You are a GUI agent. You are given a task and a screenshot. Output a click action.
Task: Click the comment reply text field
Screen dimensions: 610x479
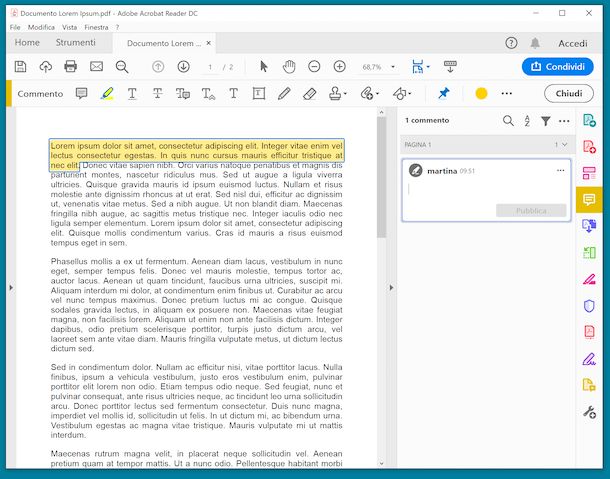tap(486, 190)
